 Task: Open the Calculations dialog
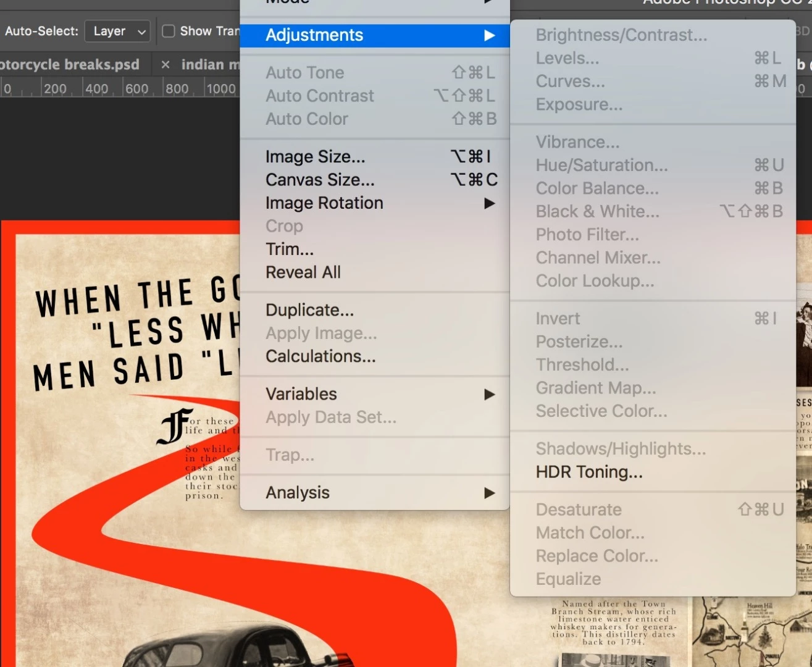[375, 356]
